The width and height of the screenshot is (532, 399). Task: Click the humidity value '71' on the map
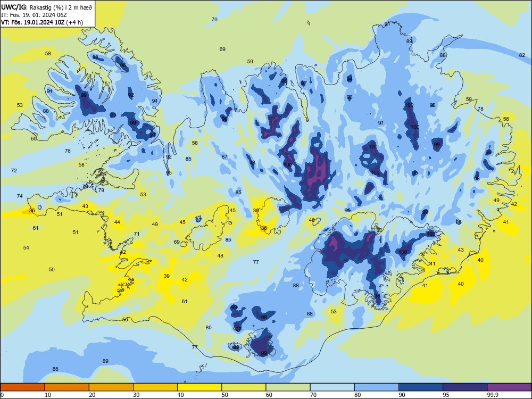click(137, 234)
